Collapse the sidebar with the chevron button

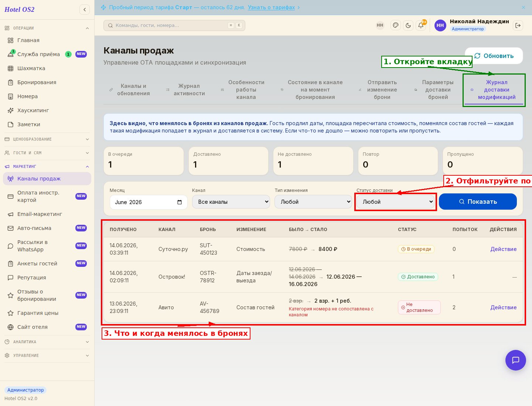point(85,10)
